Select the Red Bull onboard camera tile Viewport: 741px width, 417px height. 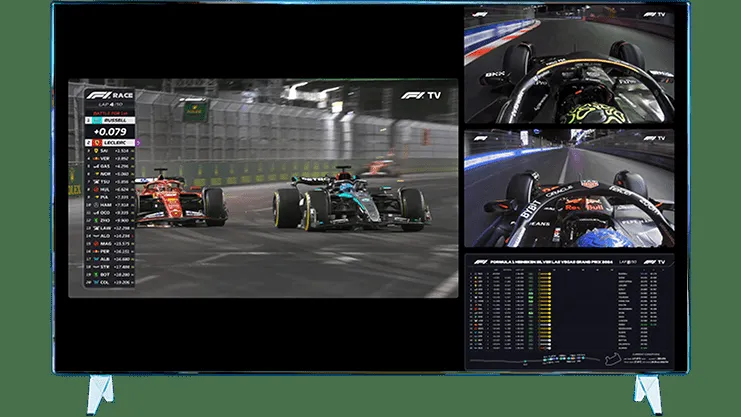[x=569, y=188]
